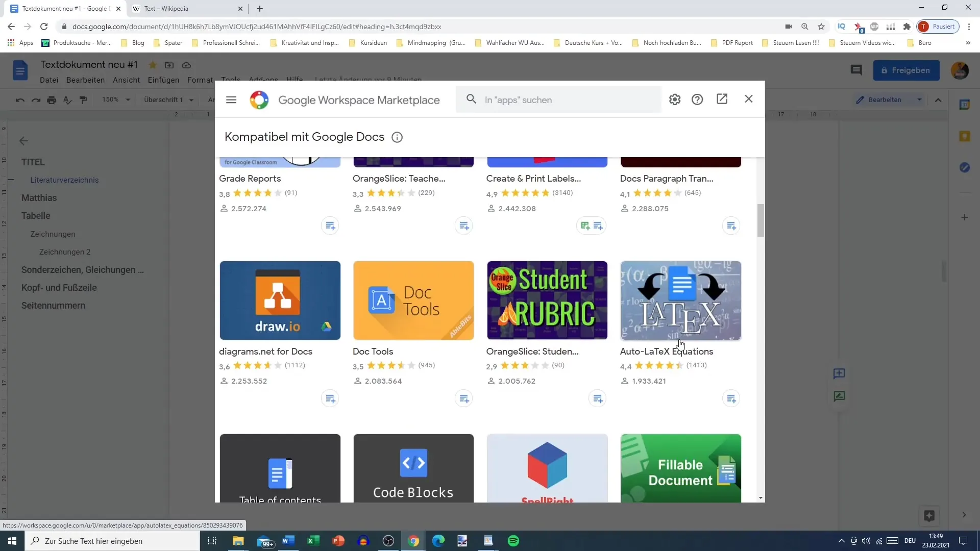Close the outline with the back arrow

click(x=23, y=141)
